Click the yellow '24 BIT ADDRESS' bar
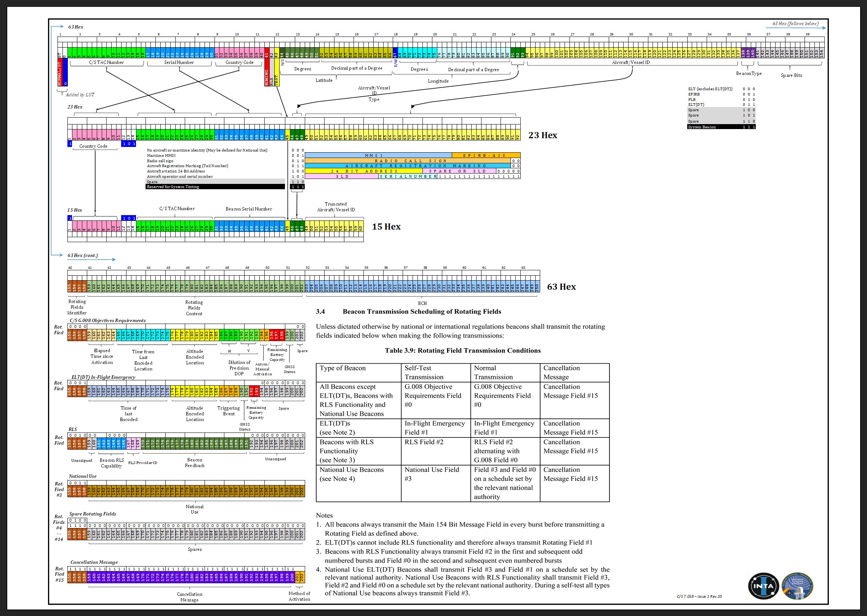This screenshot has width=867, height=616. [x=364, y=171]
